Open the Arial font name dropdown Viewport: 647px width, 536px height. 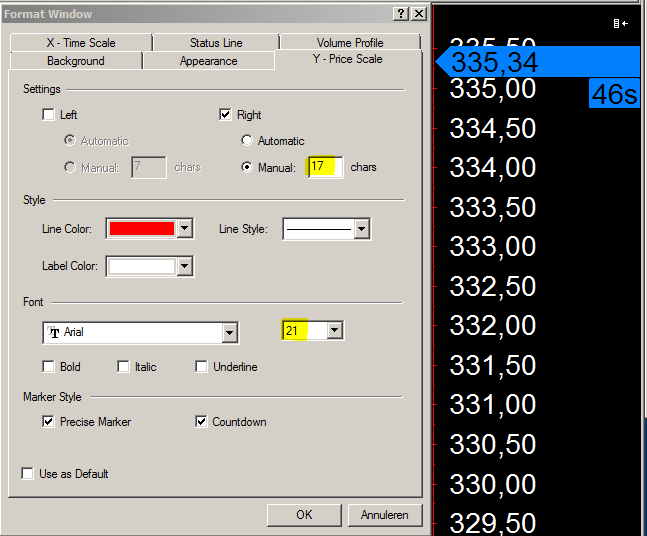229,333
